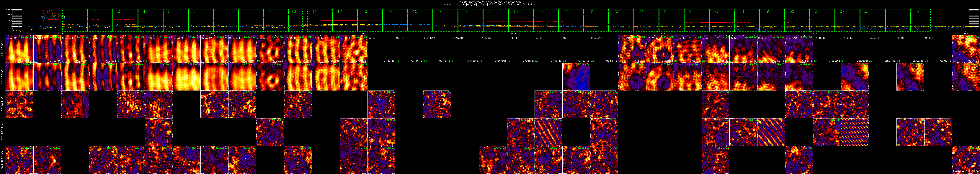Viewport: 980px width, 174px height.
Task: Click the 12–25 keV legend label
Action: pos(48,13)
